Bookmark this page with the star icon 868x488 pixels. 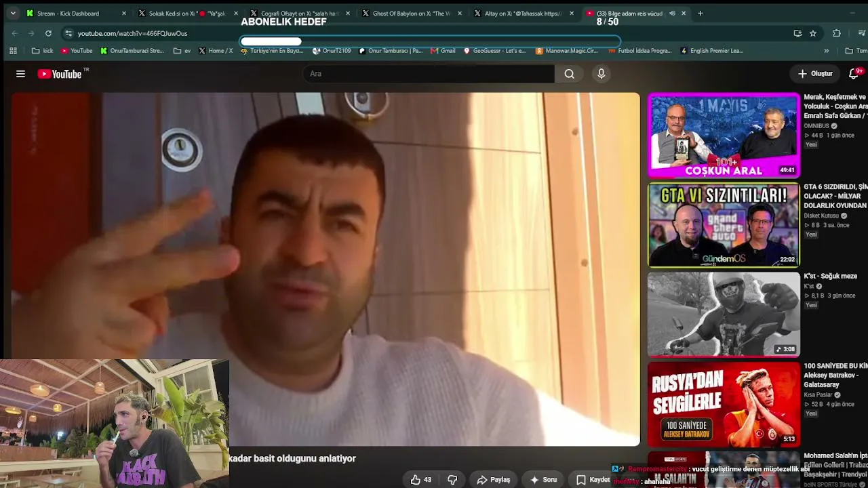click(813, 33)
